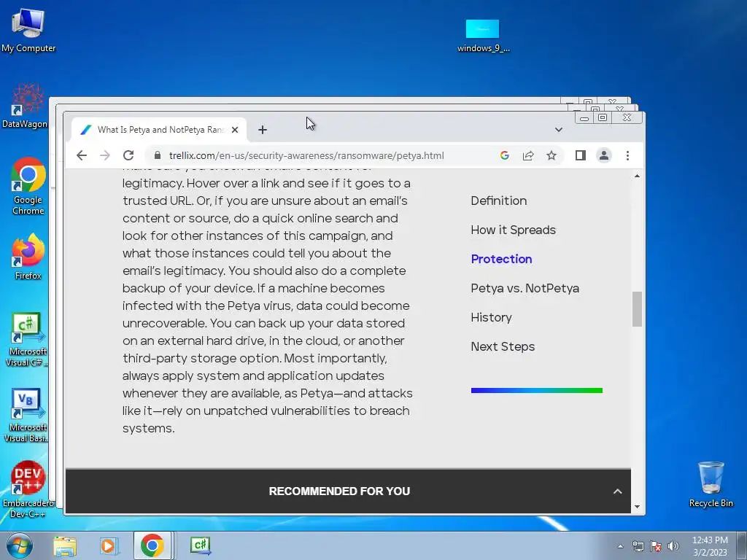Show hidden tray icons arrow

point(620,546)
